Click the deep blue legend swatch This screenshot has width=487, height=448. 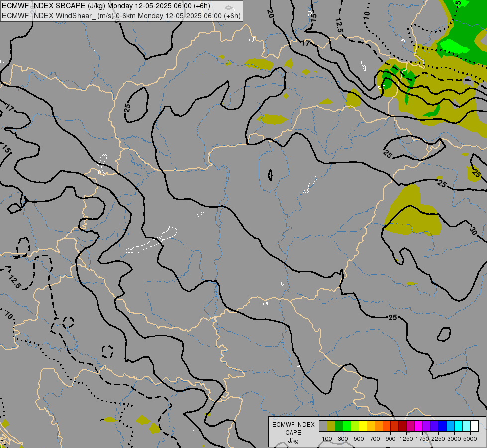coord(442,426)
